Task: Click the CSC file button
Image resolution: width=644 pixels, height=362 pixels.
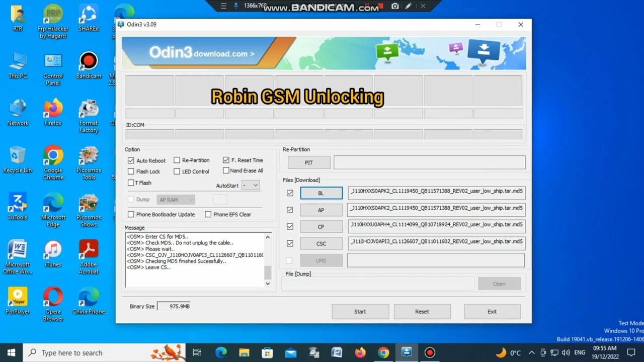Action: pos(321,243)
